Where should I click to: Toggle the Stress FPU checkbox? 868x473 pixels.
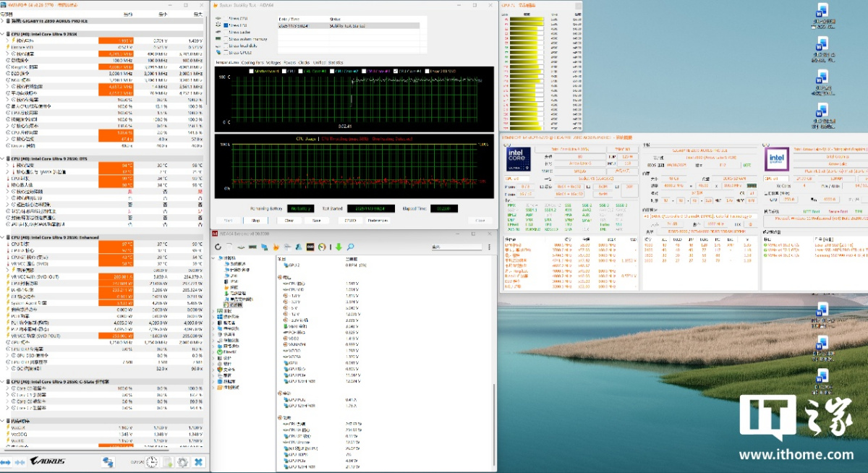(x=226, y=25)
